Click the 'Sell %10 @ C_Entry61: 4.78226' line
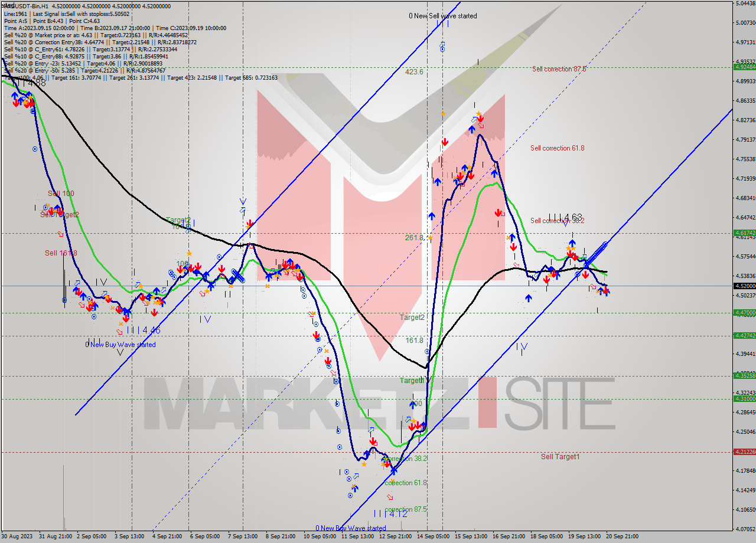This screenshot has height=543, width=756. [x=90, y=49]
